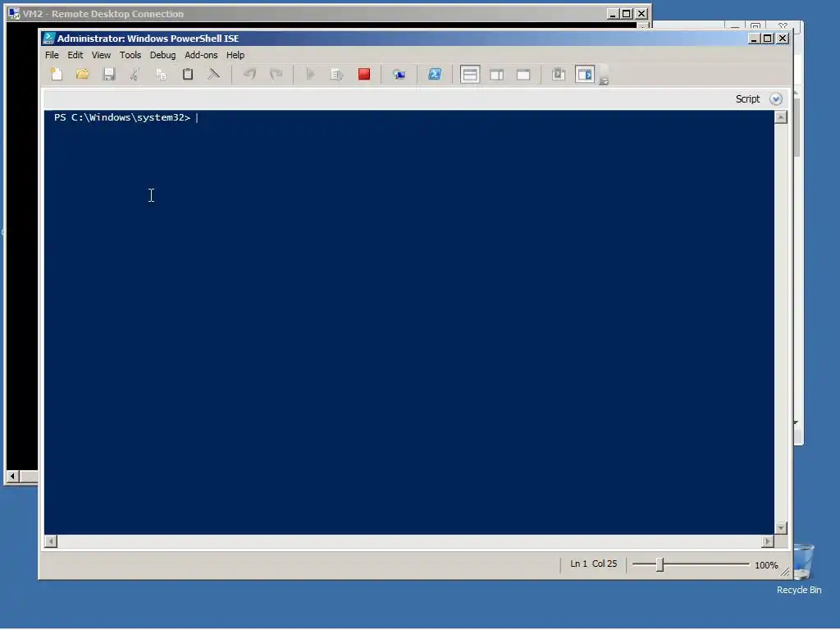This screenshot has height=630, width=840.
Task: Click the Open script folder icon
Action: 83,75
